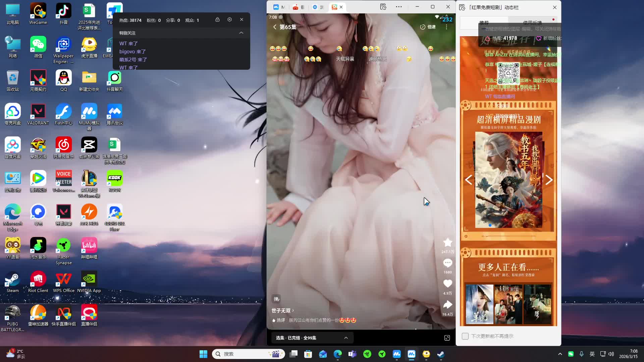Click the share arrow icon
Image resolution: width=644 pixels, height=362 pixels.
[x=447, y=305]
